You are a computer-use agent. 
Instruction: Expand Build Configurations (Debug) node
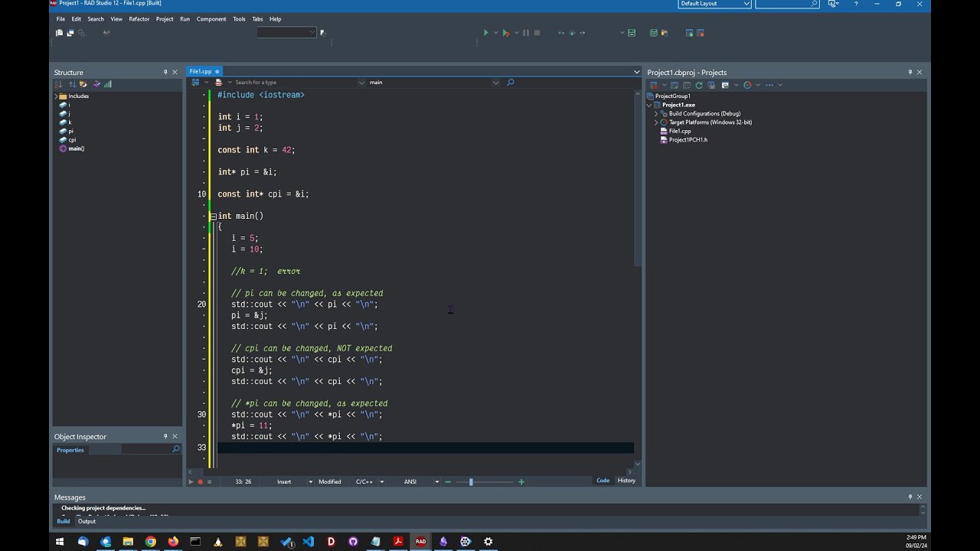click(x=656, y=113)
